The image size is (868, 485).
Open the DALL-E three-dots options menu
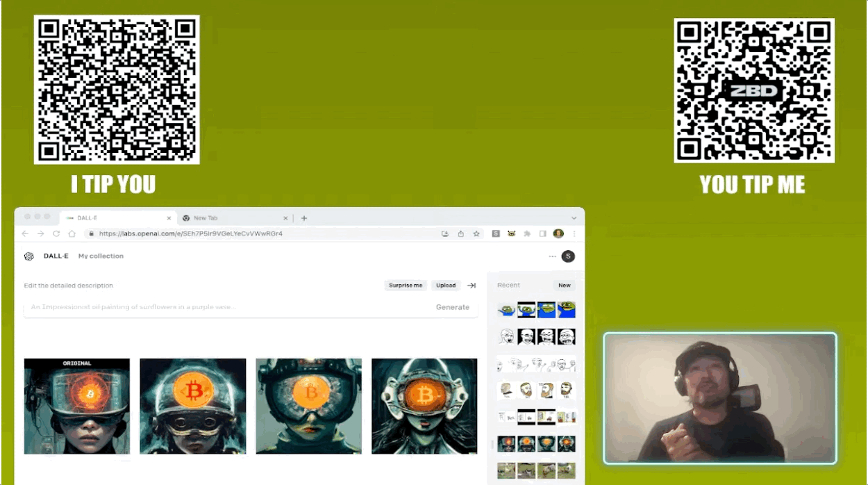553,256
